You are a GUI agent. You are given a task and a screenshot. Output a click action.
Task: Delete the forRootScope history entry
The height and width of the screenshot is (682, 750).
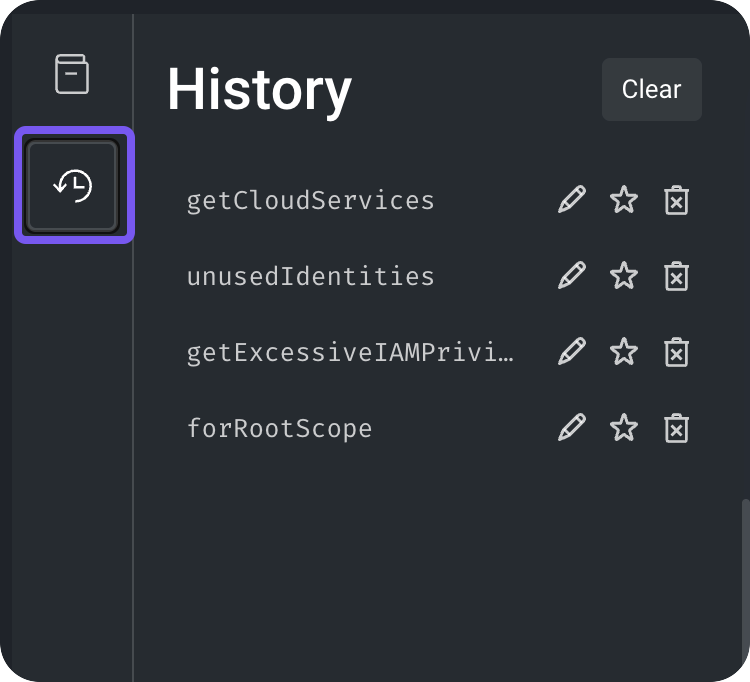[677, 428]
